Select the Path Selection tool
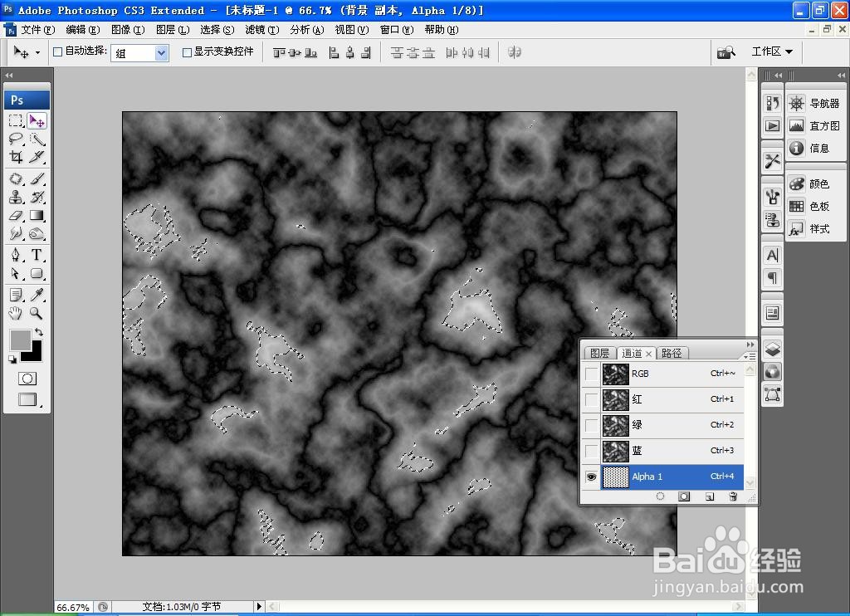Image resolution: width=850 pixels, height=616 pixels. tap(16, 273)
